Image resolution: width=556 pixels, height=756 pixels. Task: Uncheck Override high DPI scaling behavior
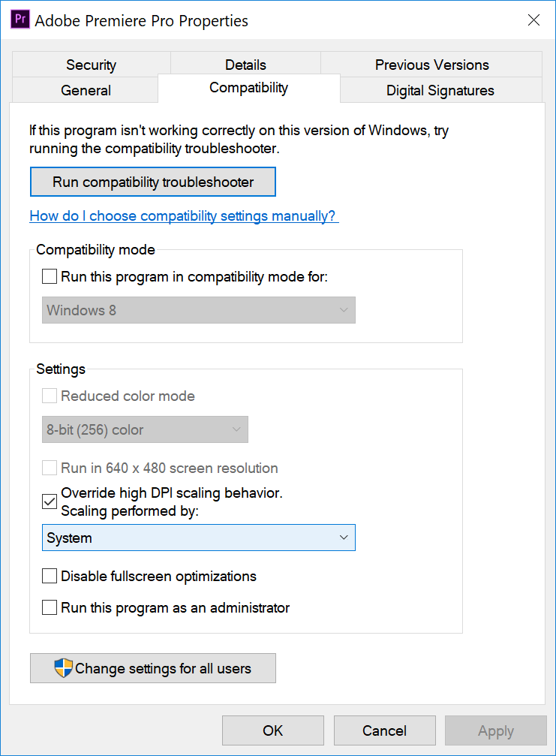[50, 501]
